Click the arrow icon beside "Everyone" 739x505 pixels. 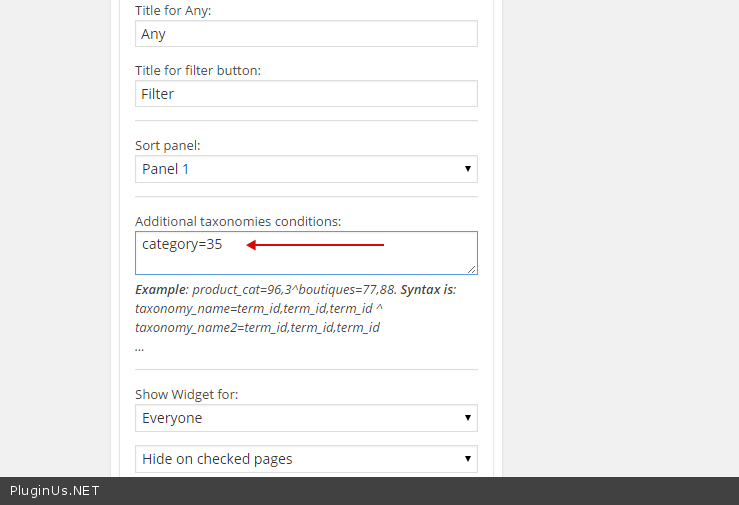(468, 418)
